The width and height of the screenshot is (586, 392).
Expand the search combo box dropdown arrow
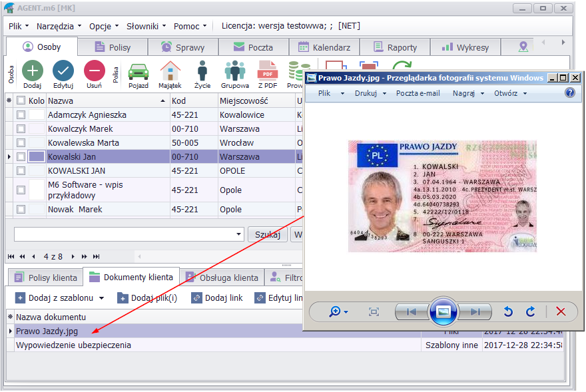click(x=238, y=234)
